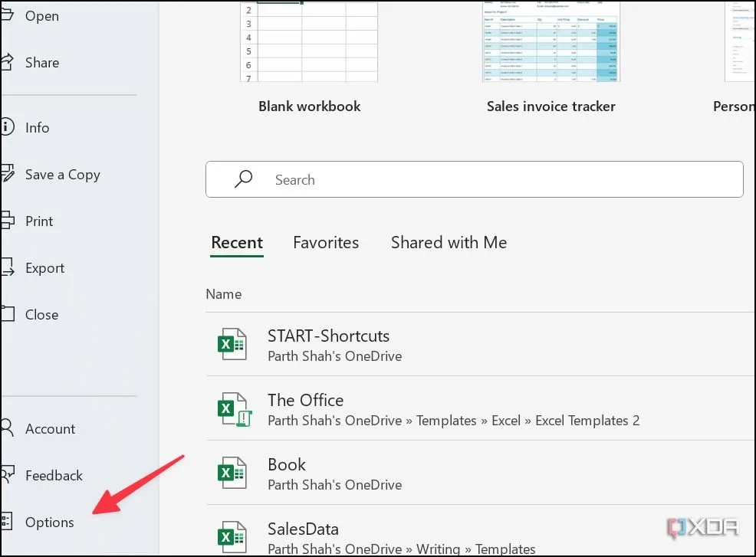Sort by the Name column header
Image resolution: width=756 pixels, height=557 pixels.
(x=223, y=294)
